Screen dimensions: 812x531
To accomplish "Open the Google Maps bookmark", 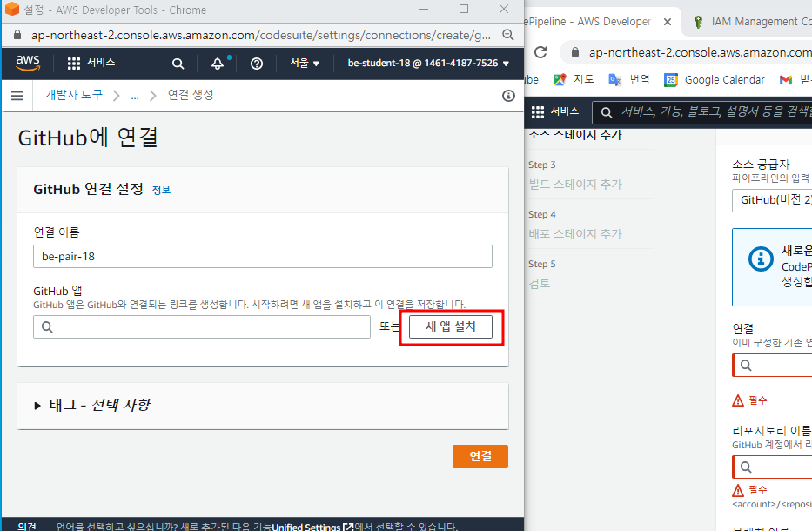I will point(574,80).
